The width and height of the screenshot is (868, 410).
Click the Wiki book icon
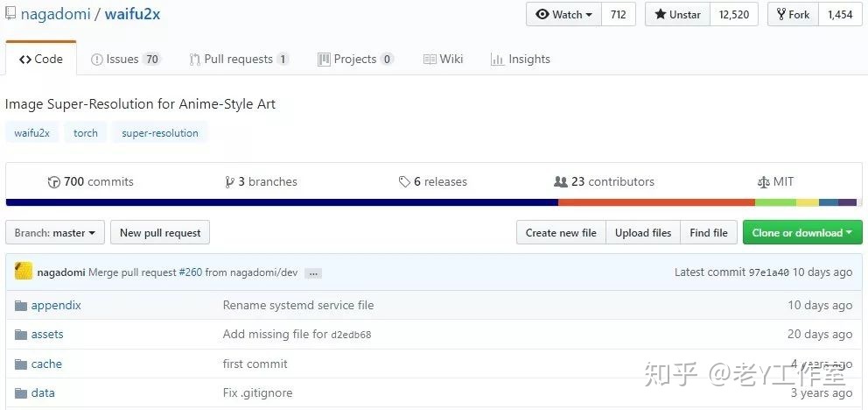click(430, 60)
